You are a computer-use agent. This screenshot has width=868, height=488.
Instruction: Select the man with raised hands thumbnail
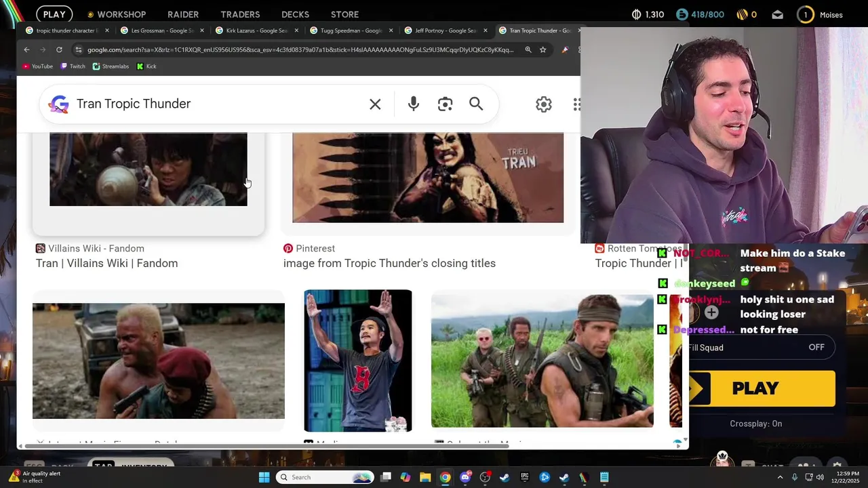click(x=358, y=361)
